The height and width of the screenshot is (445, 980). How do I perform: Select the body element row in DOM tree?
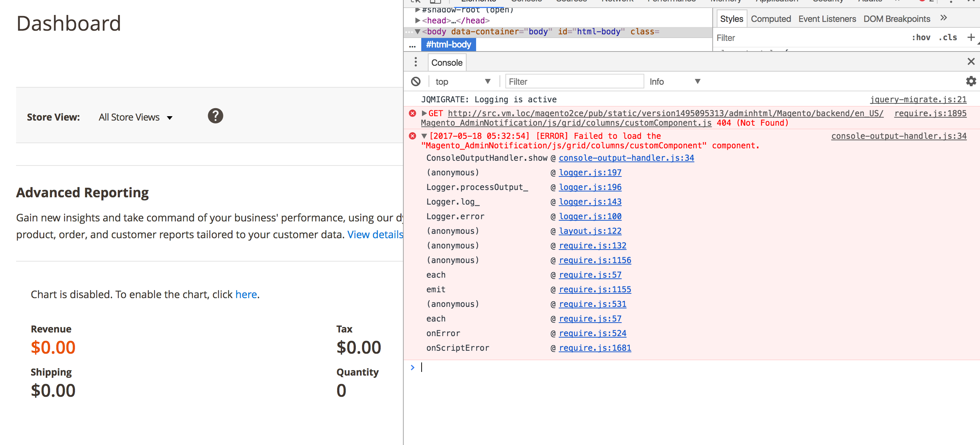click(x=558, y=31)
